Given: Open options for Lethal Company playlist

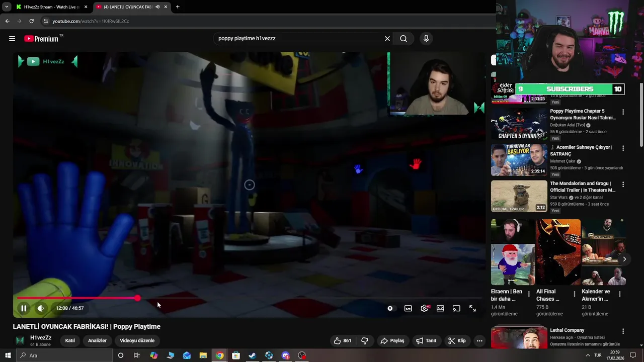Looking at the screenshot, I should click(623, 331).
